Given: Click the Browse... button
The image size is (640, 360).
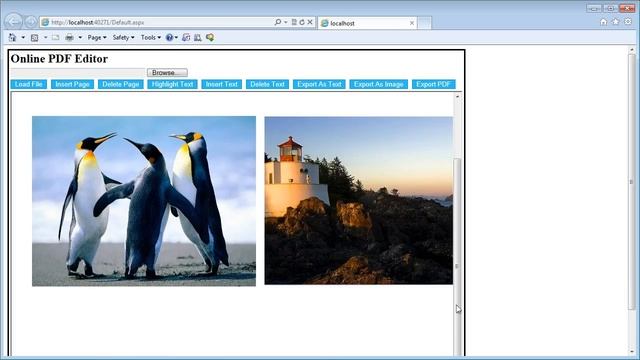Looking at the screenshot, I should coord(167,73).
